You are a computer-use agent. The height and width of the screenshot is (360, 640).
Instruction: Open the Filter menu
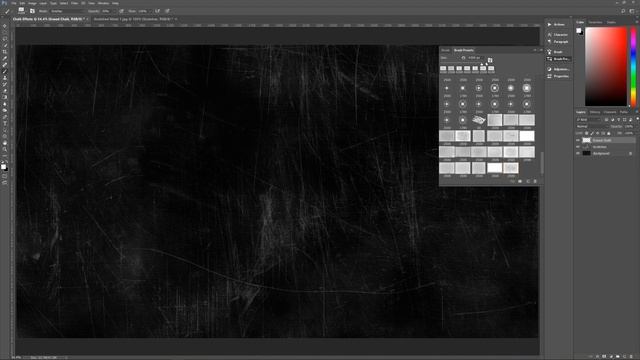pyautogui.click(x=75, y=3)
